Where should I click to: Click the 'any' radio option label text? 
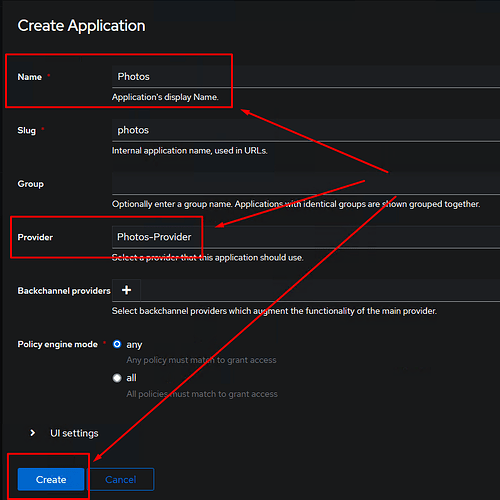click(134, 345)
